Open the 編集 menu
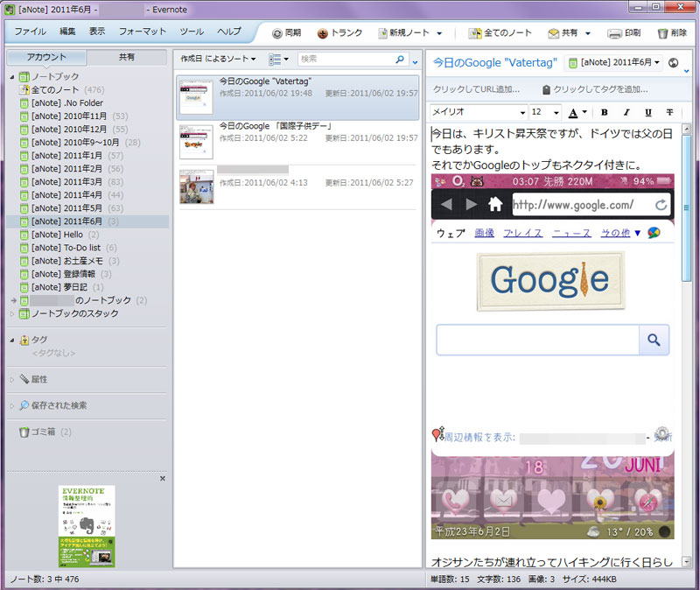The height and width of the screenshot is (590, 700). 67,32
